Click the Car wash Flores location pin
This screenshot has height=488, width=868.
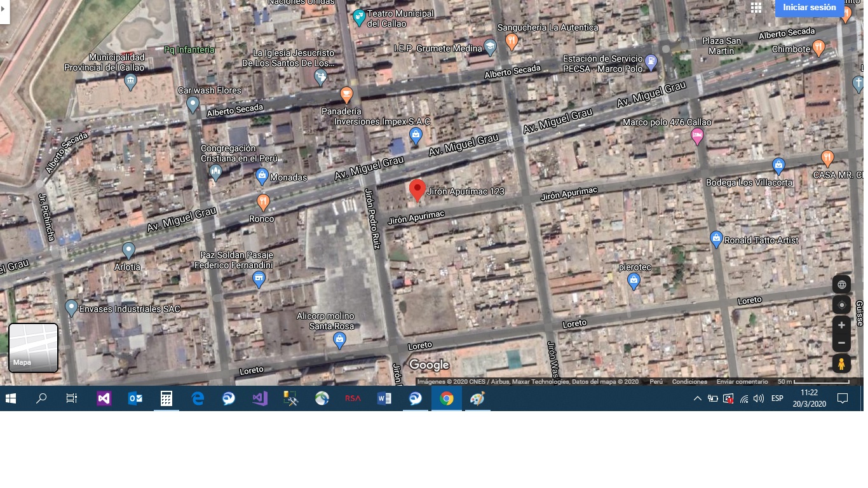coord(193,105)
